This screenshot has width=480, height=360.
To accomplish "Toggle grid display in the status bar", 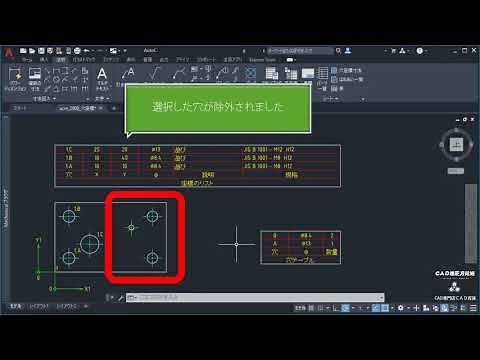I will (x=311, y=308).
